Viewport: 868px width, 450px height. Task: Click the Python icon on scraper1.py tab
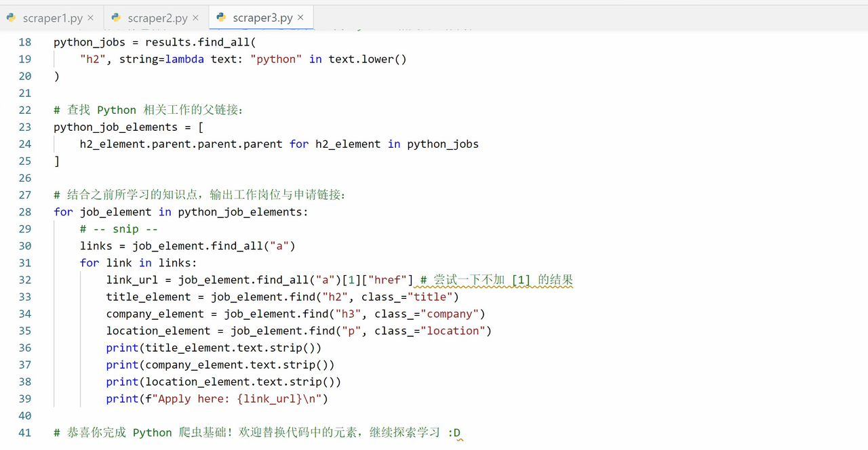(12, 18)
